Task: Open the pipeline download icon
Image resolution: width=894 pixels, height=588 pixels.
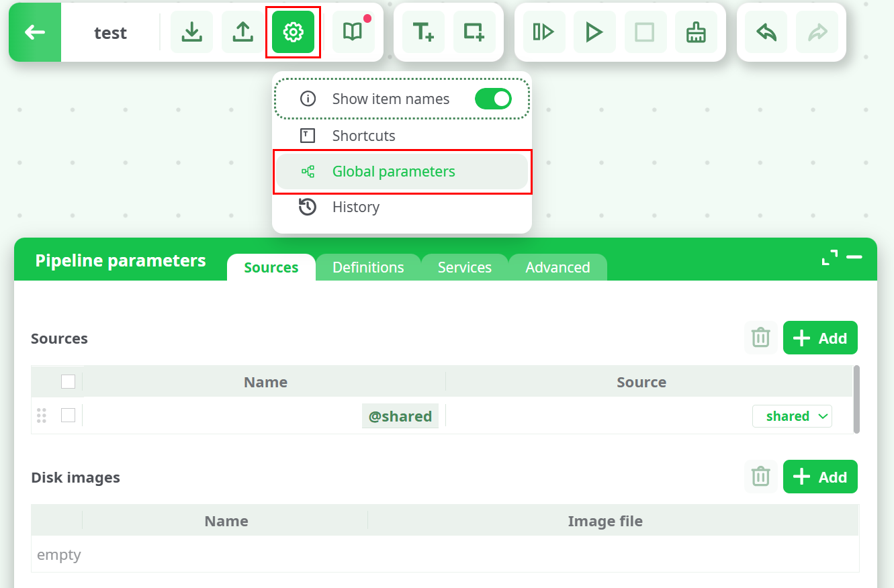Action: point(191,32)
